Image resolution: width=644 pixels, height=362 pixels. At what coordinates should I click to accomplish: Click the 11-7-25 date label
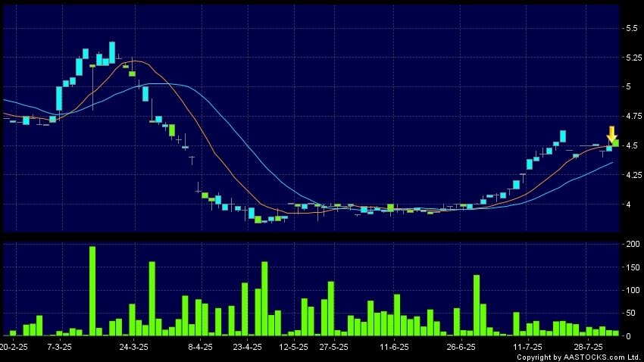click(527, 347)
